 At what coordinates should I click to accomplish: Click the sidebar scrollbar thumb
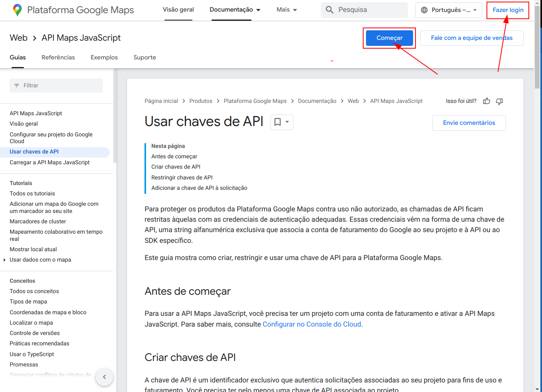(x=115, y=116)
